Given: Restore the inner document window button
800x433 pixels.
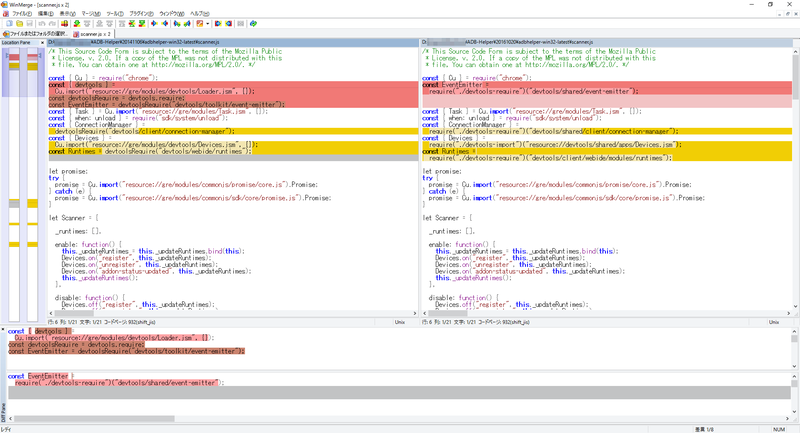Looking at the screenshot, I should tap(787, 14).
